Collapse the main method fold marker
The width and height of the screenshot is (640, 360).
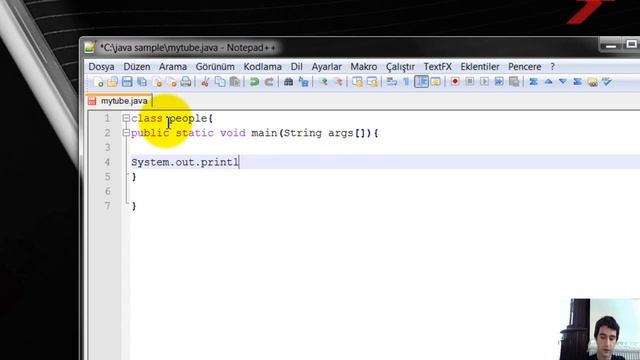(x=126, y=133)
